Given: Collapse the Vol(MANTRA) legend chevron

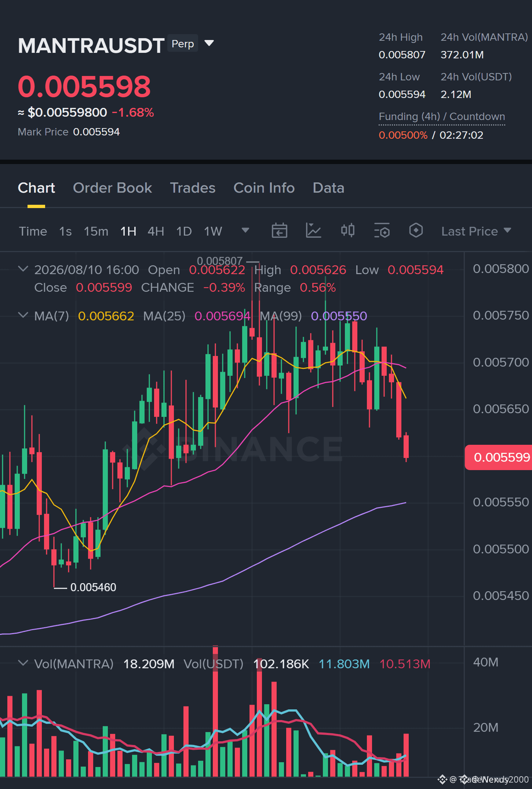Looking at the screenshot, I should [x=23, y=663].
